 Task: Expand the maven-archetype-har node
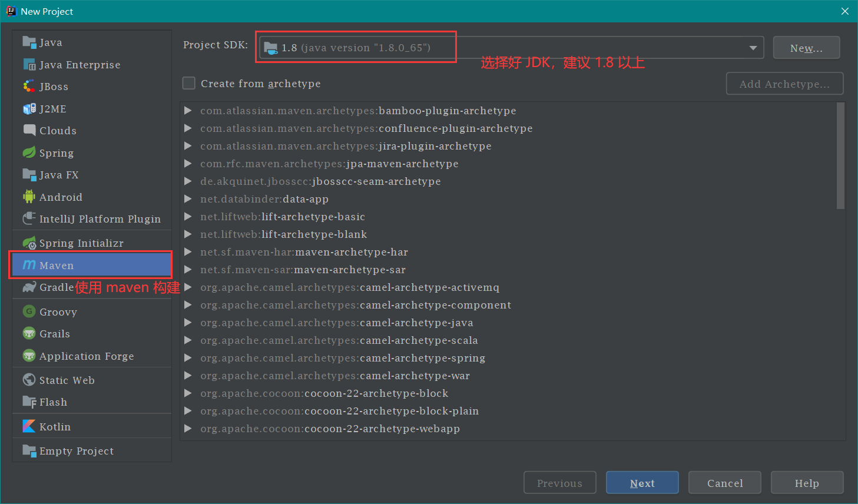pyautogui.click(x=188, y=252)
